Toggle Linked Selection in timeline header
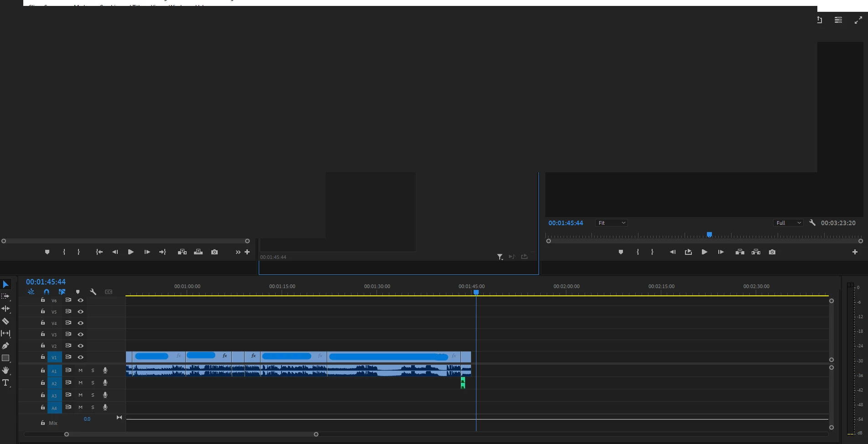Screen dimensions: 868x444 (62, 292)
